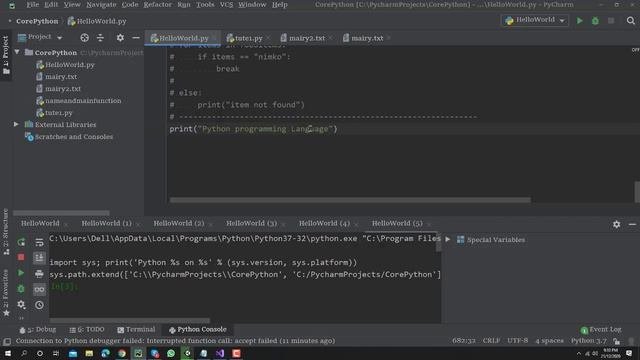Open Windows Start menu
The height and width of the screenshot is (360, 640).
(x=8, y=353)
